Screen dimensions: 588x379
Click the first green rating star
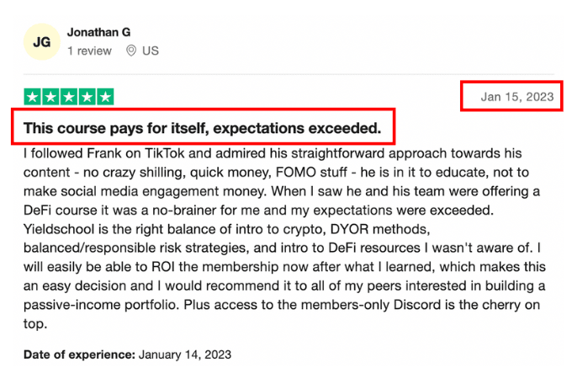(33, 97)
